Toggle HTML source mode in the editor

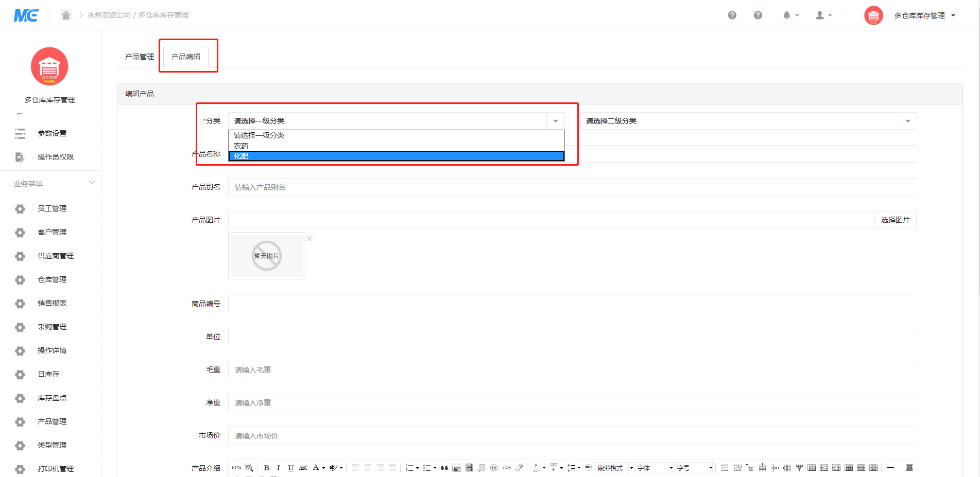(x=236, y=468)
